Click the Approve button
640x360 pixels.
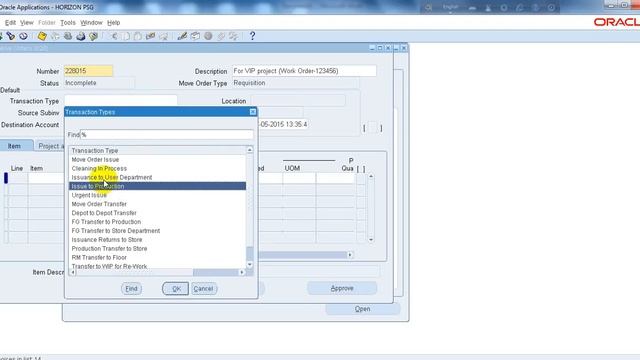point(342,288)
